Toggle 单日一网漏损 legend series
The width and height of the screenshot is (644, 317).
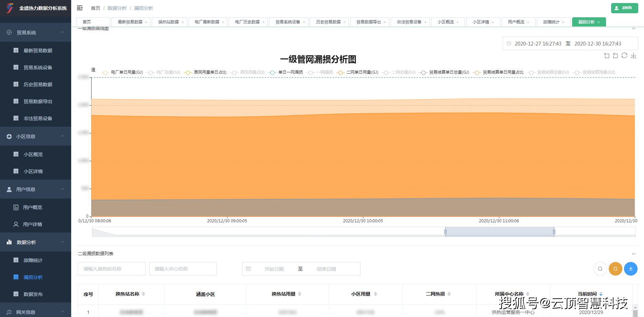286,72
